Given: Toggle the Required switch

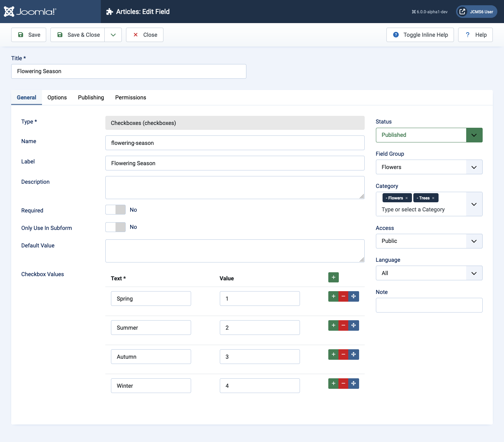Looking at the screenshot, I should (115, 210).
